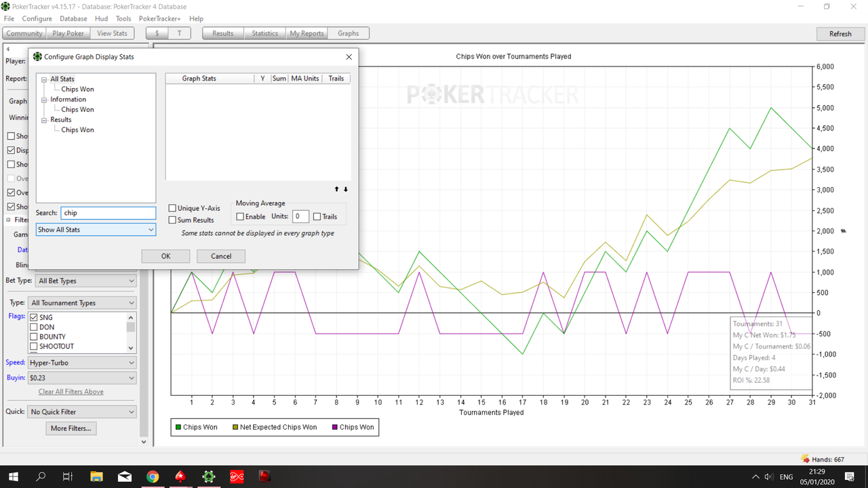Open Task View on the taskbar

[x=67, y=476]
